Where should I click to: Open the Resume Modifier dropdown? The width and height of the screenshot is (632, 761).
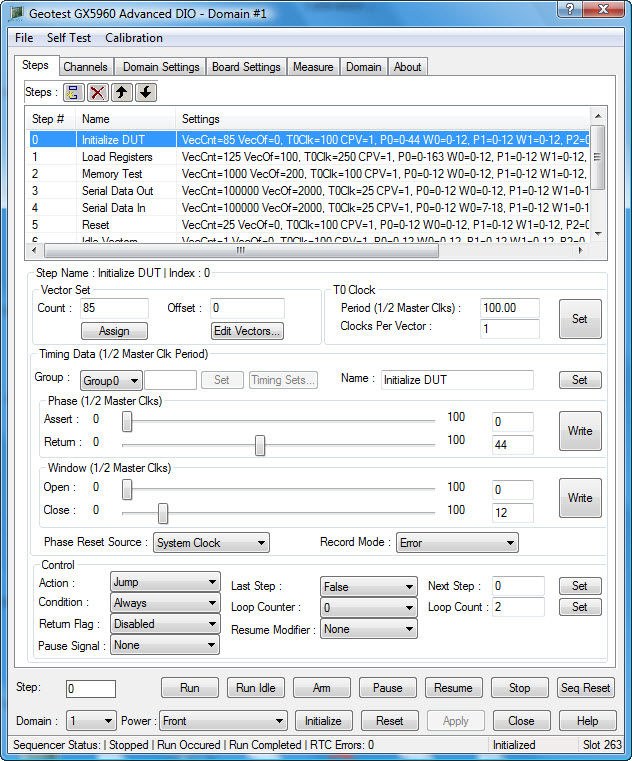[x=368, y=629]
